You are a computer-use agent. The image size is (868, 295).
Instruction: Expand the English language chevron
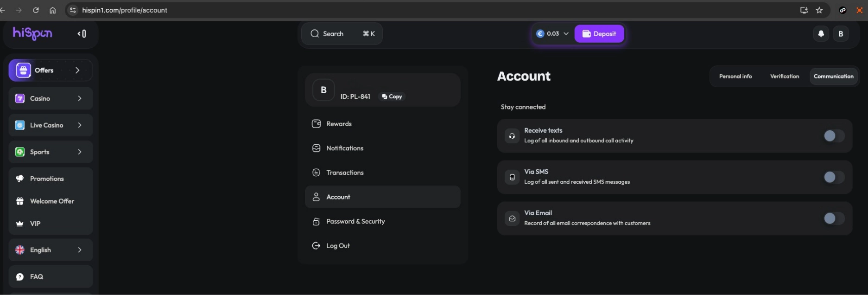pos(80,250)
